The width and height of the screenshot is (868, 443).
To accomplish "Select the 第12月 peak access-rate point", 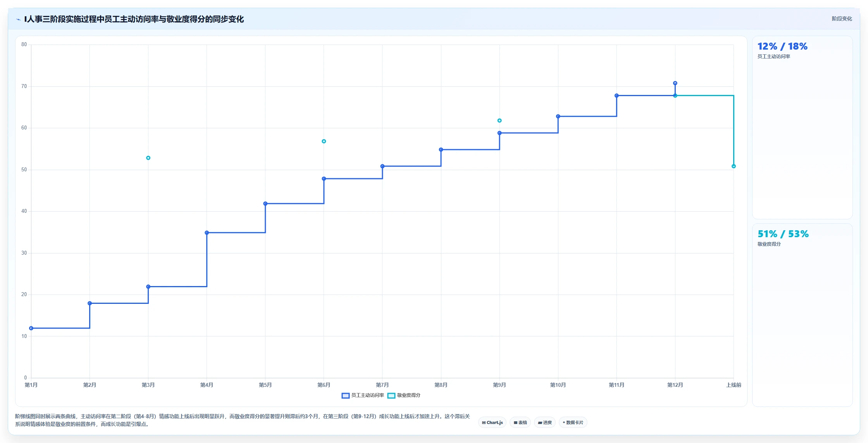I will point(675,83).
